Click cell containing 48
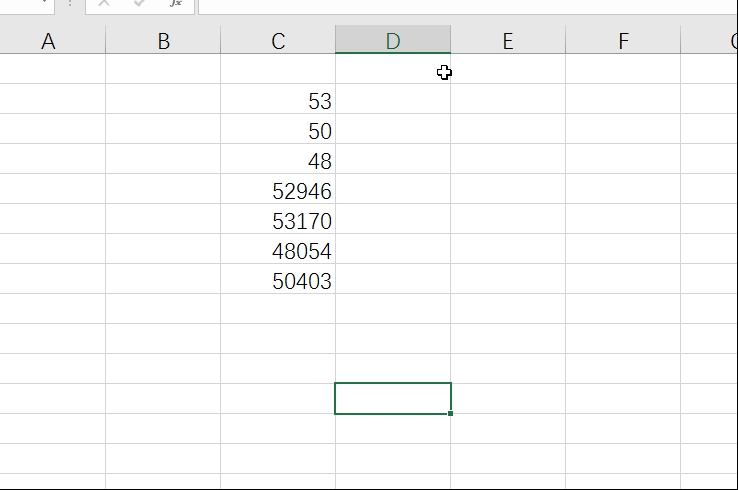The width and height of the screenshot is (738, 490). pos(278,159)
